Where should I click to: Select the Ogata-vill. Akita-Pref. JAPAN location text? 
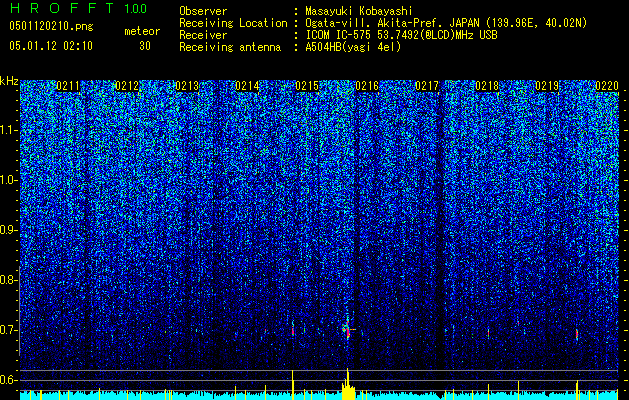pyautogui.click(x=446, y=23)
